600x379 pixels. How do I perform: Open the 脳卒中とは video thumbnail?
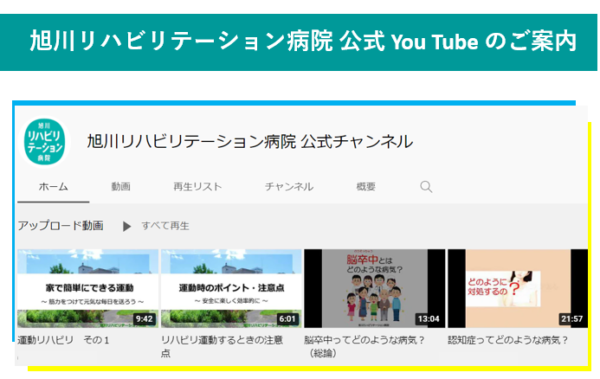tap(375, 289)
